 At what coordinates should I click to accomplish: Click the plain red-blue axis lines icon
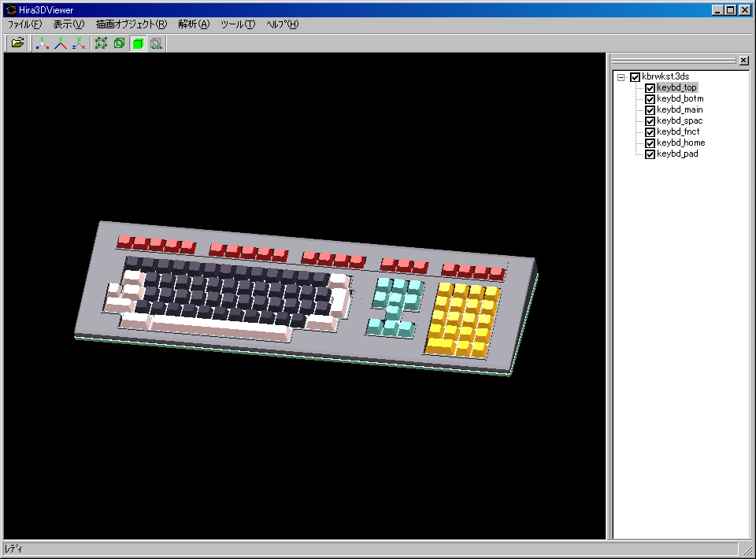tap(61, 43)
